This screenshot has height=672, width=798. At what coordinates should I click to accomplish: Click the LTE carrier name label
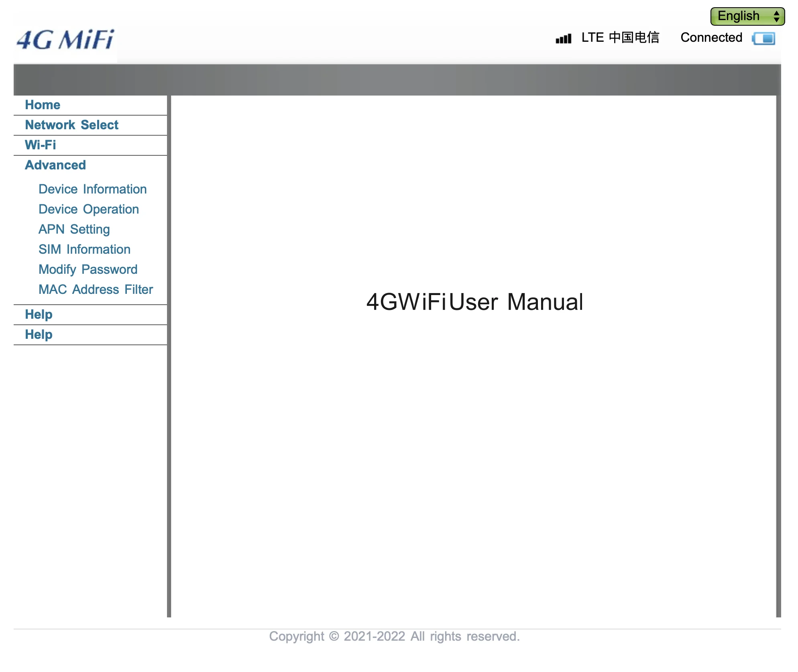(620, 38)
